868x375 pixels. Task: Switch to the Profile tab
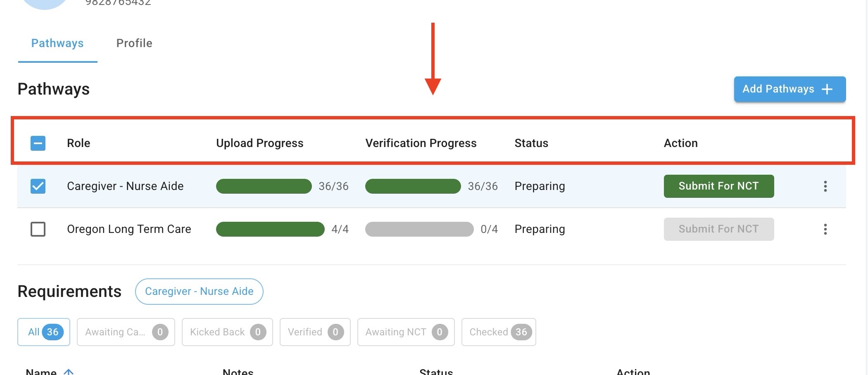click(134, 43)
